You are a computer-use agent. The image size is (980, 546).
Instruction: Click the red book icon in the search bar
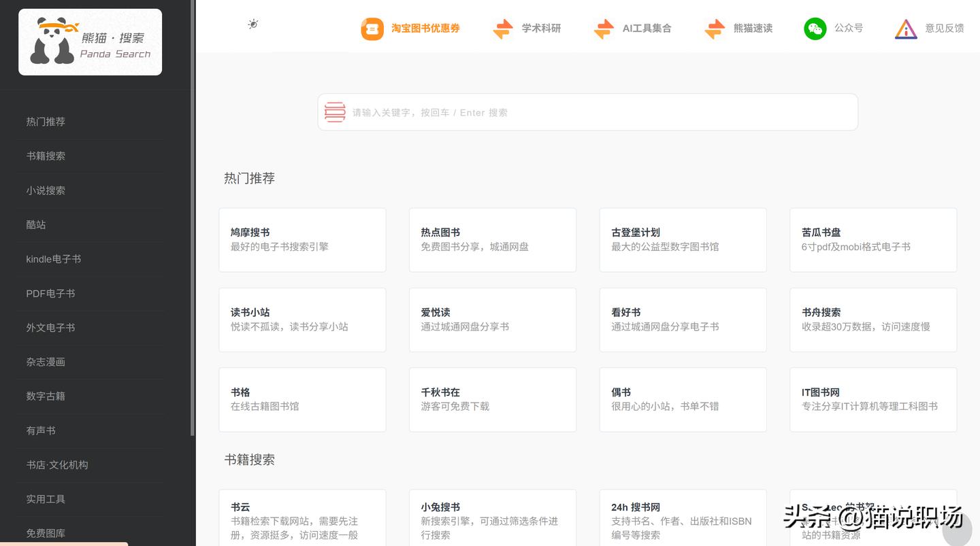(334, 112)
